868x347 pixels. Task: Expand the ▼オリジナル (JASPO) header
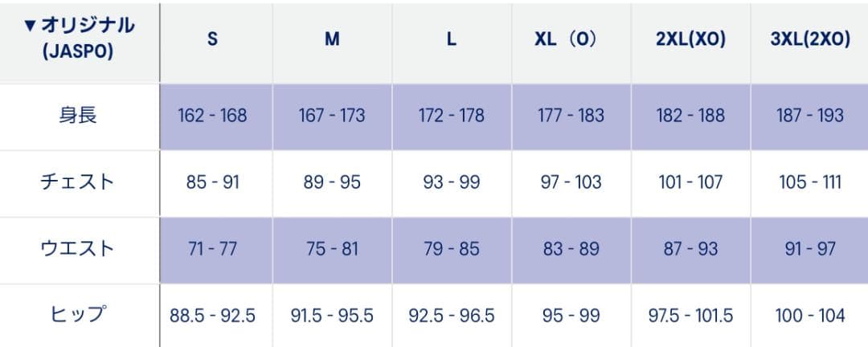(x=79, y=39)
